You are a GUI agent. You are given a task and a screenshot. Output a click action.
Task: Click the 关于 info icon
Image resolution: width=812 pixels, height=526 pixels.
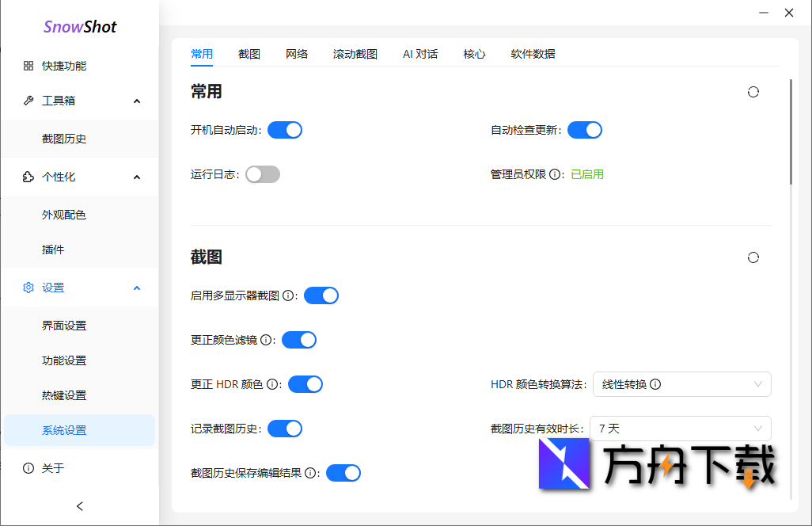[28, 468]
